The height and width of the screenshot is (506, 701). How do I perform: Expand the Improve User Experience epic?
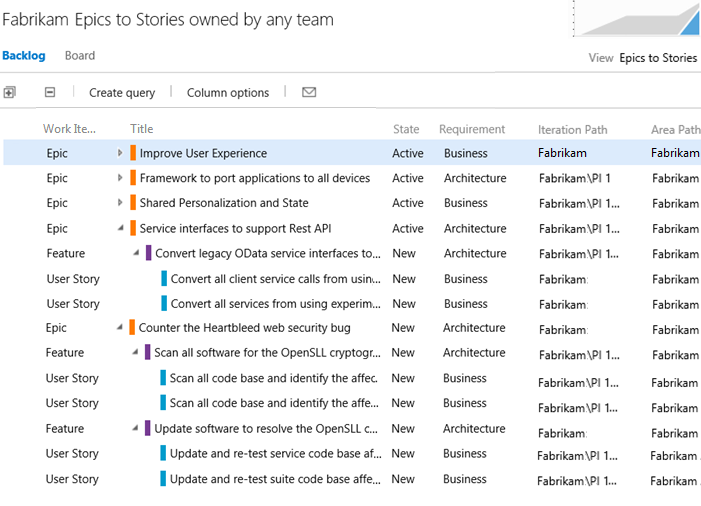pos(120,153)
